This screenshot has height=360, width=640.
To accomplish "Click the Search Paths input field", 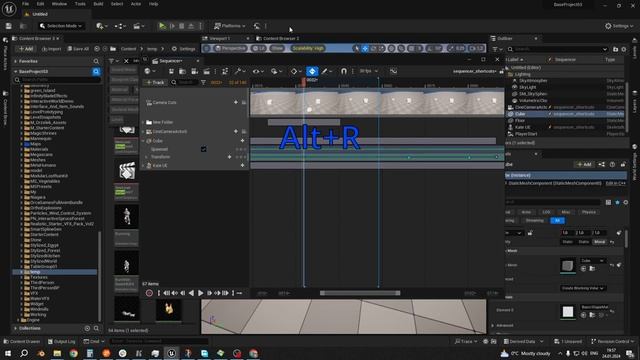I will coord(57,80).
